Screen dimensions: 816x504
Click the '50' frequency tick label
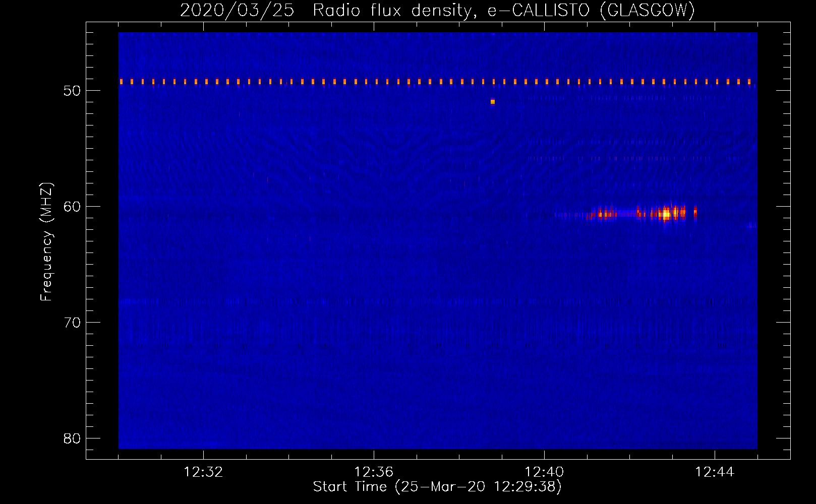[72, 91]
